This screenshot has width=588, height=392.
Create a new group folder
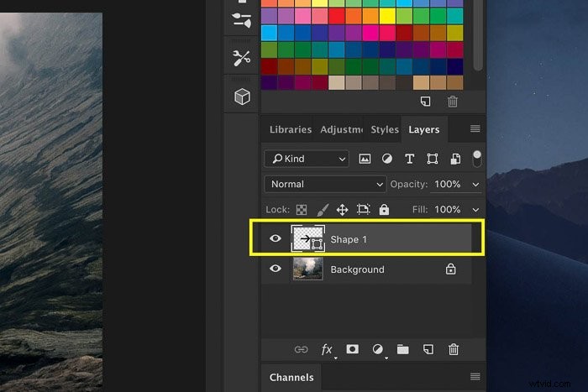[x=402, y=349]
